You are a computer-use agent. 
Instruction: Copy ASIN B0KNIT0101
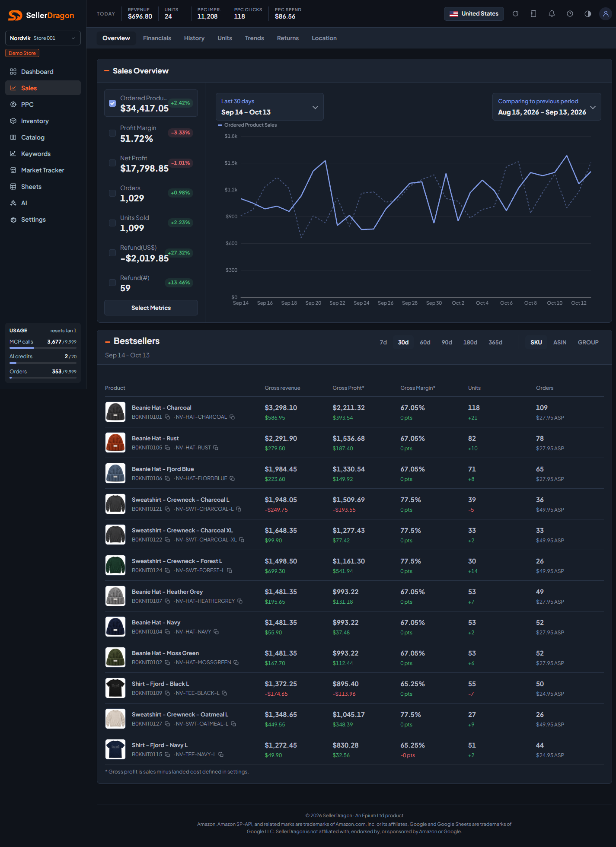pos(167,417)
